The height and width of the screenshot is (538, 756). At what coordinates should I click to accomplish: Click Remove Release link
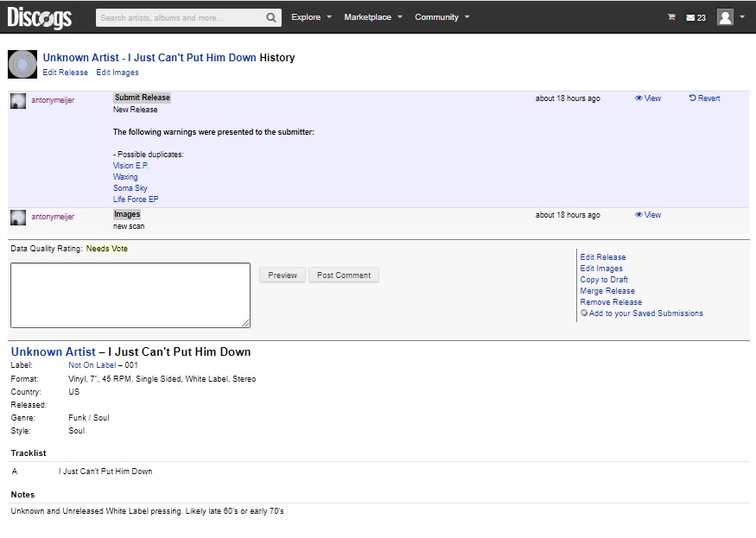pos(611,301)
